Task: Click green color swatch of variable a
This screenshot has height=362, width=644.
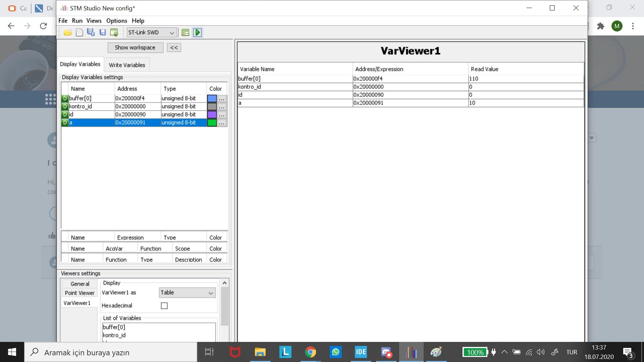Action: pos(212,123)
